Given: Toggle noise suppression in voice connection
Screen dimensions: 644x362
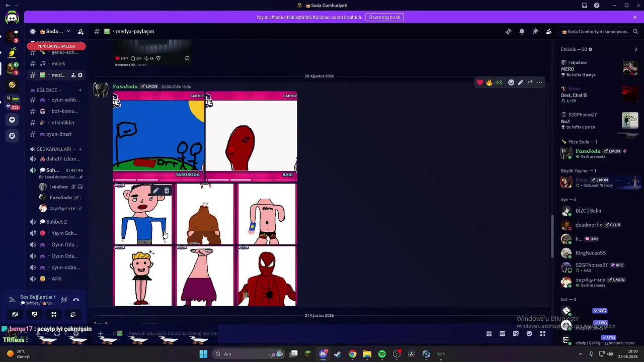Looking at the screenshot, I should [64, 300].
